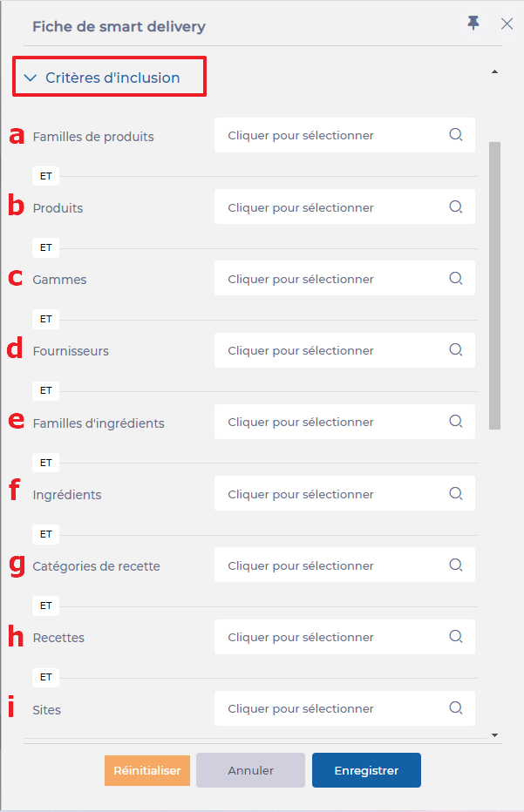Open the Gammes selection field
The width and height of the screenshot is (524, 812).
[331, 279]
